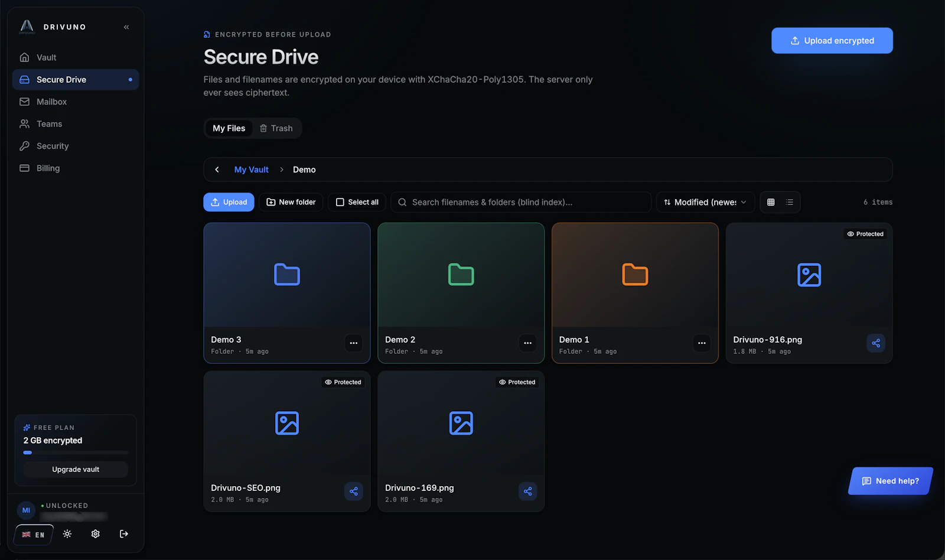Click Protected badge on Drivuno-169.png
Image resolution: width=945 pixels, height=560 pixels.
(x=517, y=382)
